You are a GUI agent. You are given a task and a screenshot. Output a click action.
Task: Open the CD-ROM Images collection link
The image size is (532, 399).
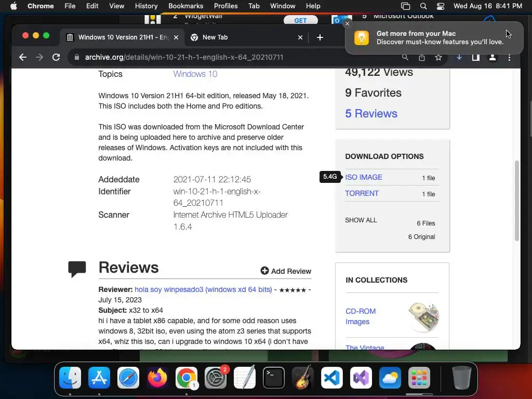(361, 316)
